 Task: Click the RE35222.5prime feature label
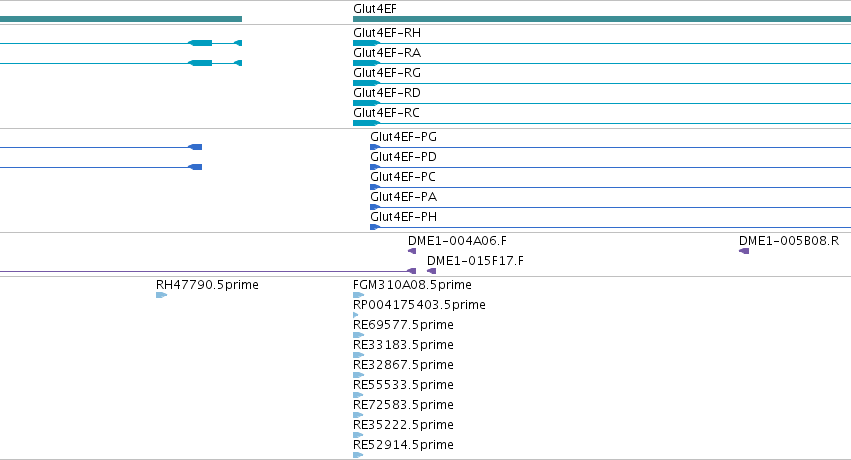click(403, 425)
